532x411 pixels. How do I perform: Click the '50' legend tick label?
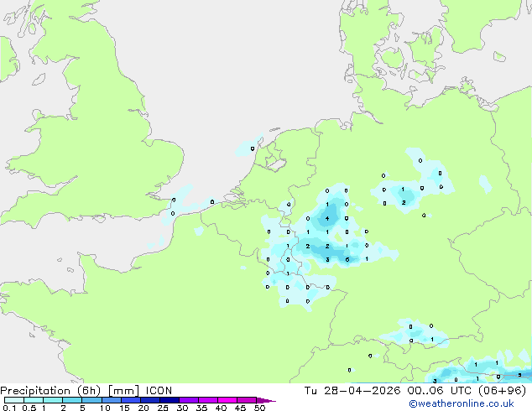point(259,408)
